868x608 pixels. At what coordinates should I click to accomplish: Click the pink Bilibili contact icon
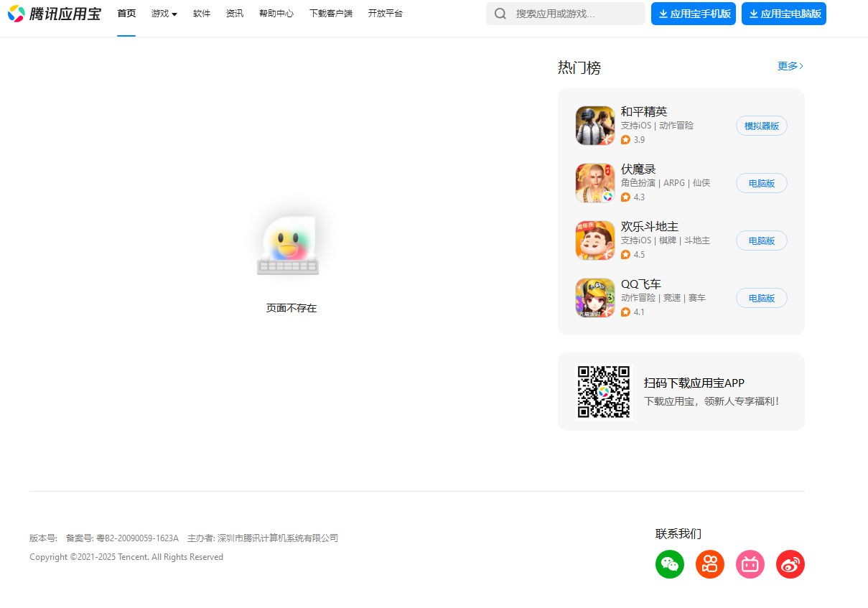750,564
